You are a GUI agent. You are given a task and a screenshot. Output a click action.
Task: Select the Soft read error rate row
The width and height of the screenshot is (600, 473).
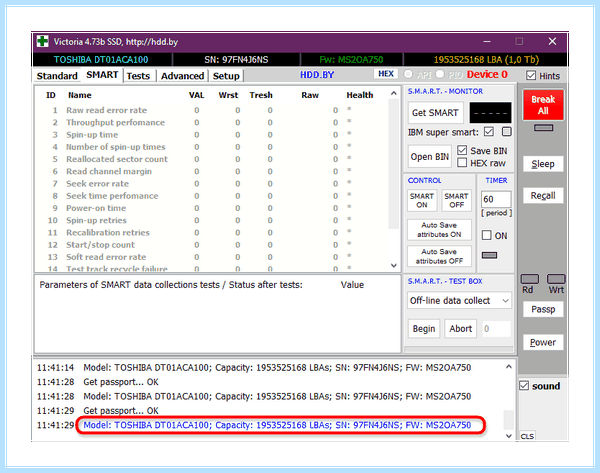click(x=211, y=257)
